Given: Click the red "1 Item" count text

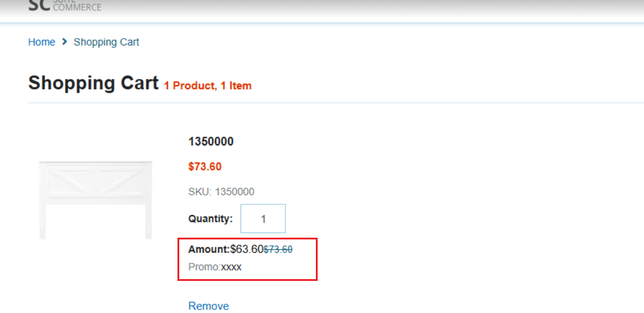Looking at the screenshot, I should [236, 86].
